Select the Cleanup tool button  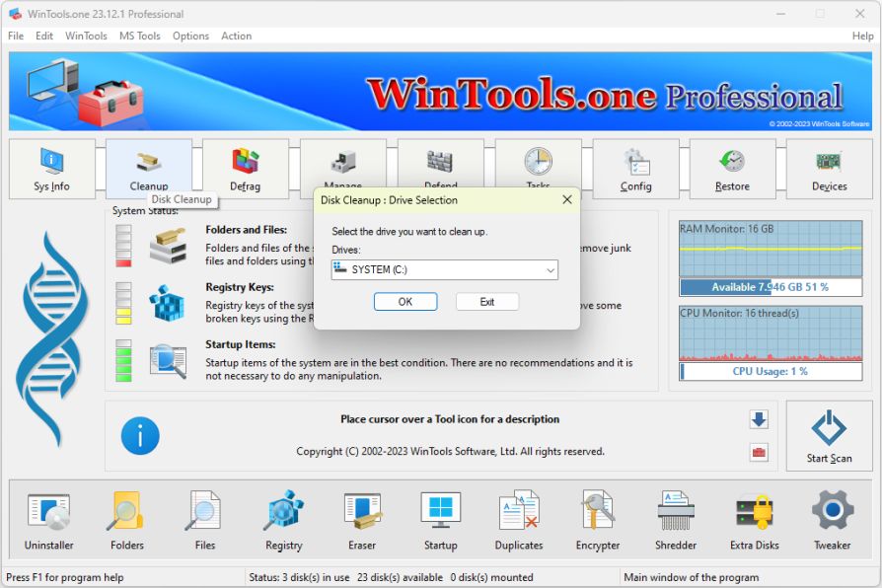click(149, 169)
